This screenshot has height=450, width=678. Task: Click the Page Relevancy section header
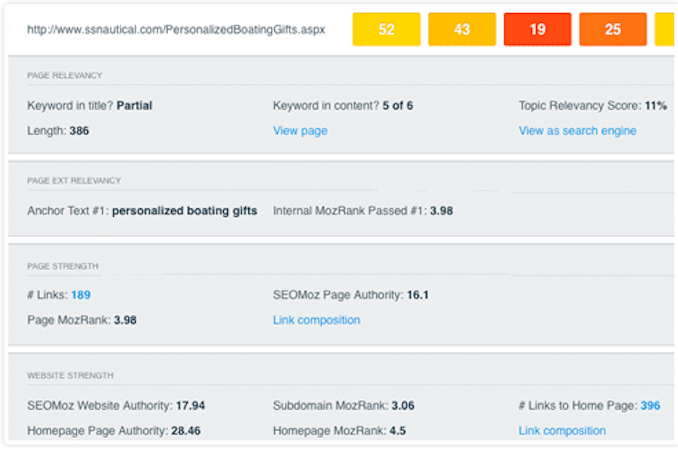65,75
